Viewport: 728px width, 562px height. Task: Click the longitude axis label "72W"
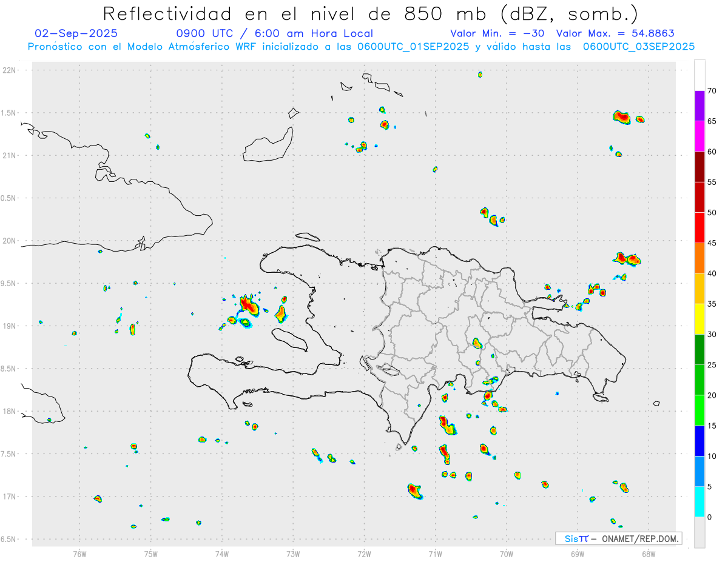point(364,554)
